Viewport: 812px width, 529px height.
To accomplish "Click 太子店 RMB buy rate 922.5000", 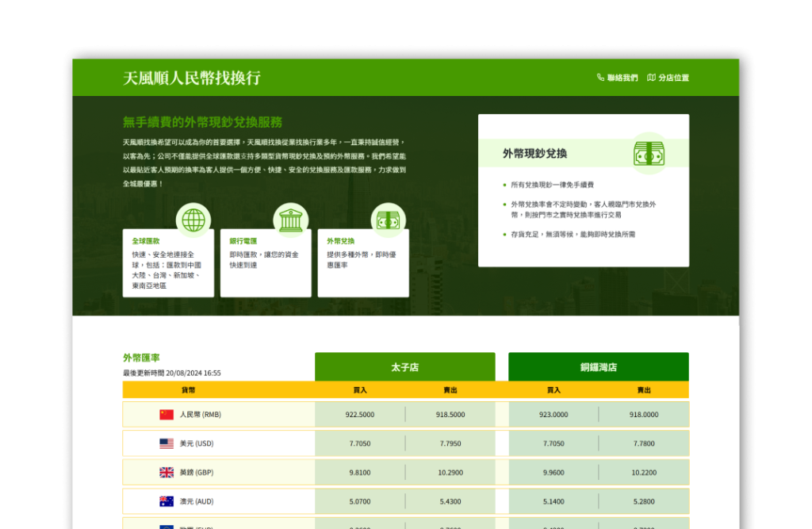I will (360, 414).
